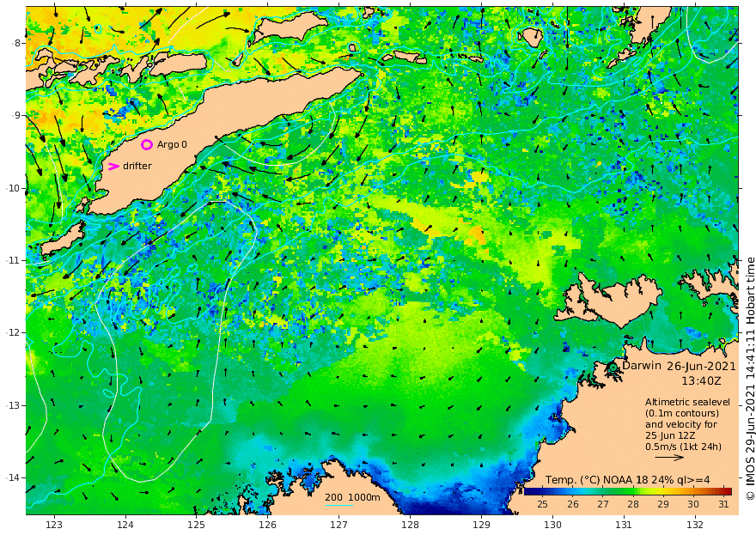Screen dimensions: 756x541
Task: Select the green Darwin location marker
Action: [x=613, y=367]
